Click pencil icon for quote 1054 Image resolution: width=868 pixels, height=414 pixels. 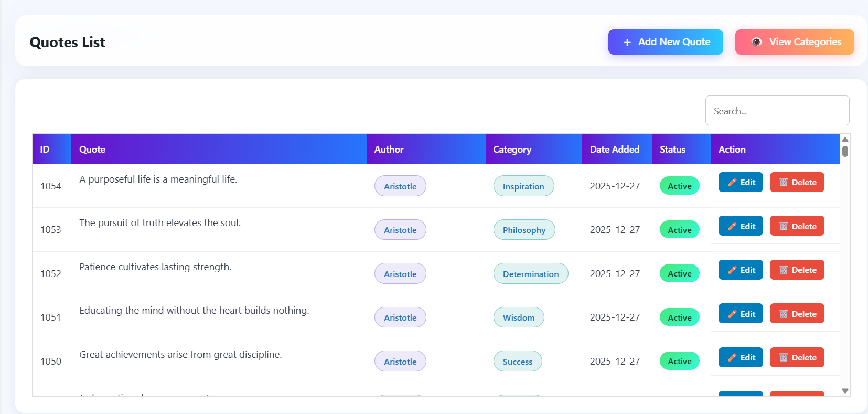(x=732, y=183)
